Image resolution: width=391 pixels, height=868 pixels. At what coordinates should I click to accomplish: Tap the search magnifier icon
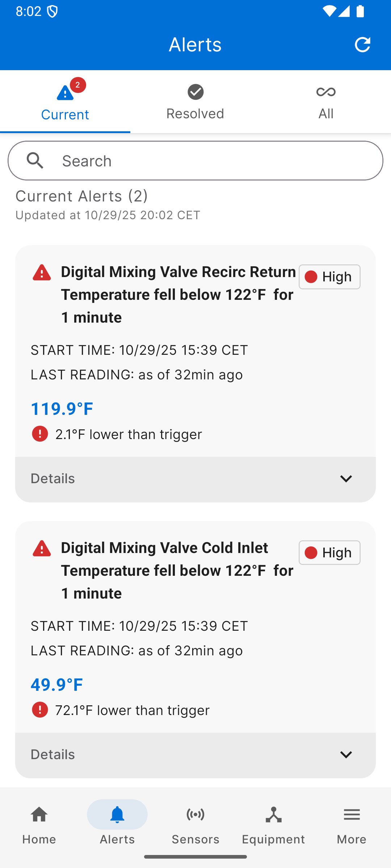(x=35, y=161)
